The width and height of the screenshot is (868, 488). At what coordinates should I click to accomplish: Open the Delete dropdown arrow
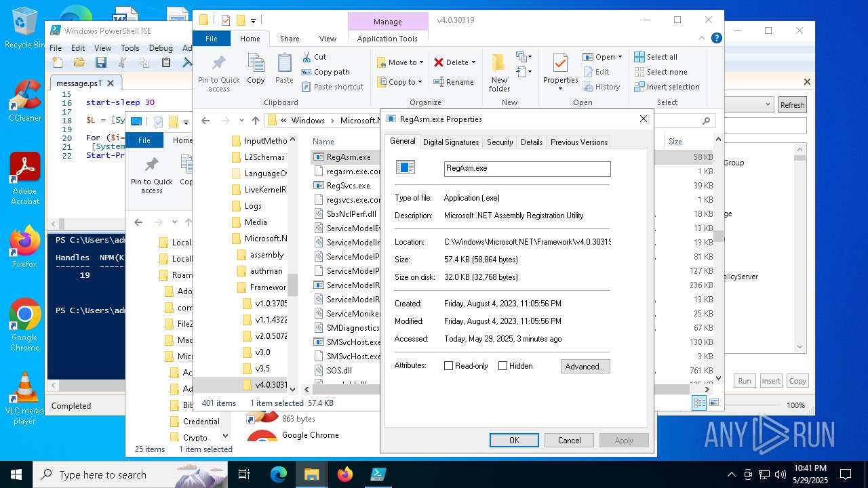click(473, 62)
